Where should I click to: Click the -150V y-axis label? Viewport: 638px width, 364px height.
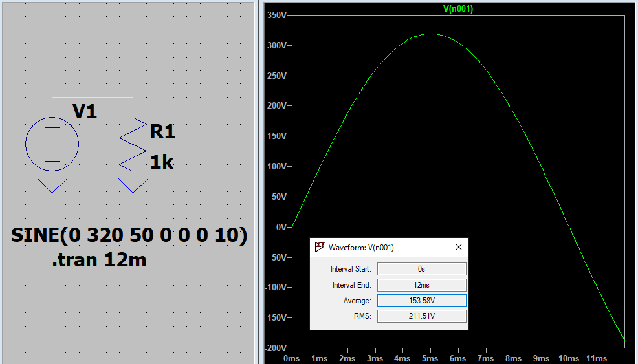[276, 317]
